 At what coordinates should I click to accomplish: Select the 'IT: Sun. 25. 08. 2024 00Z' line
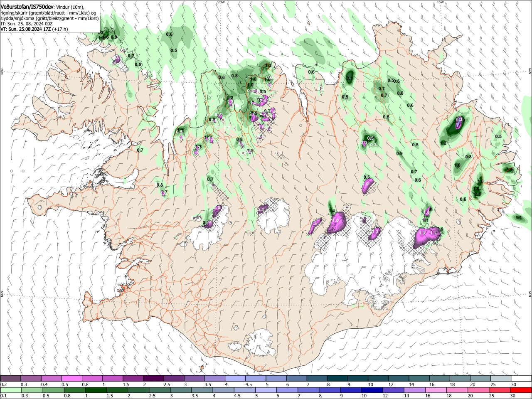click(27, 24)
